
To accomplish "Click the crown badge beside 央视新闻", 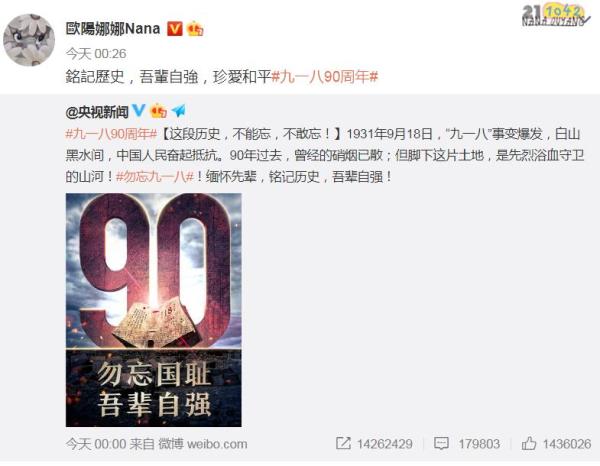I will [x=158, y=111].
